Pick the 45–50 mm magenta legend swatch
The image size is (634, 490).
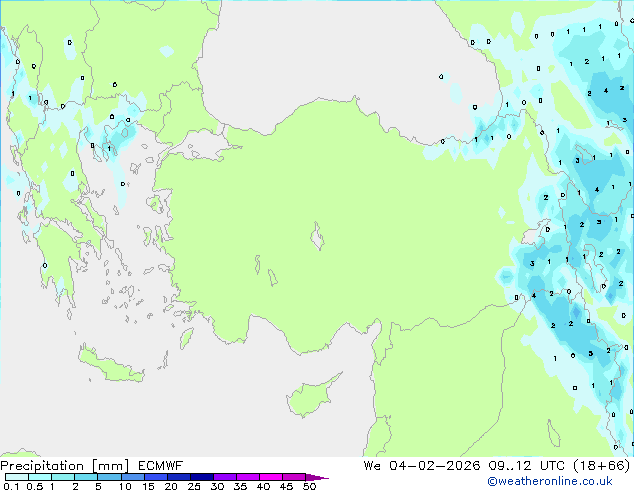[x=294, y=477]
